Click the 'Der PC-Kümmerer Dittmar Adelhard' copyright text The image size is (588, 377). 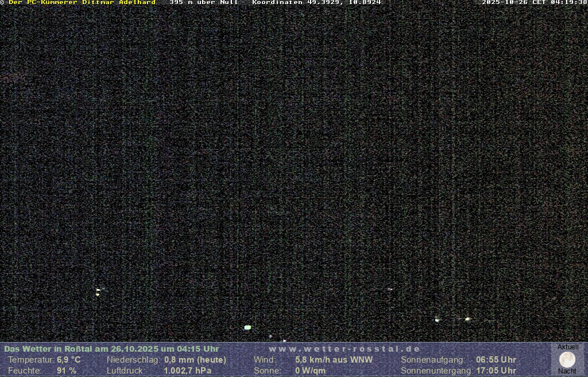coord(82,3)
